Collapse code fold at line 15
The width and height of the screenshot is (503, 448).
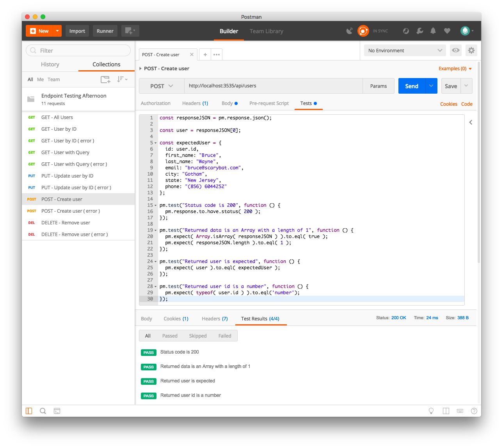[x=156, y=205]
